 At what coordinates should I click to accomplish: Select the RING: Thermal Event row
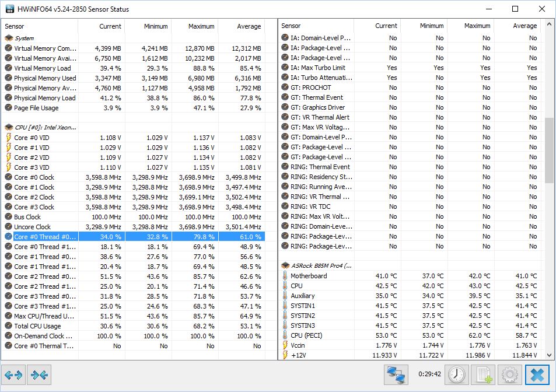[410, 167]
